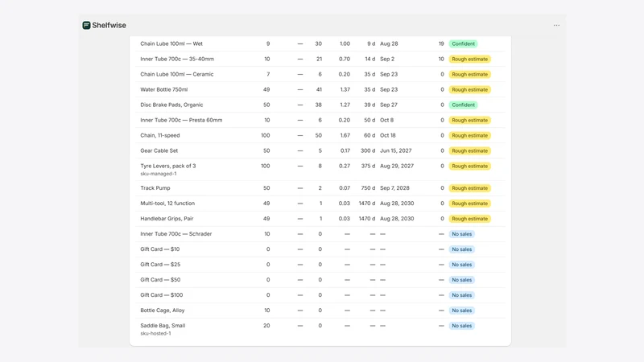Image resolution: width=644 pixels, height=362 pixels.
Task: Click No sales badge for Saddle Bag, Small
Action: [x=461, y=326]
